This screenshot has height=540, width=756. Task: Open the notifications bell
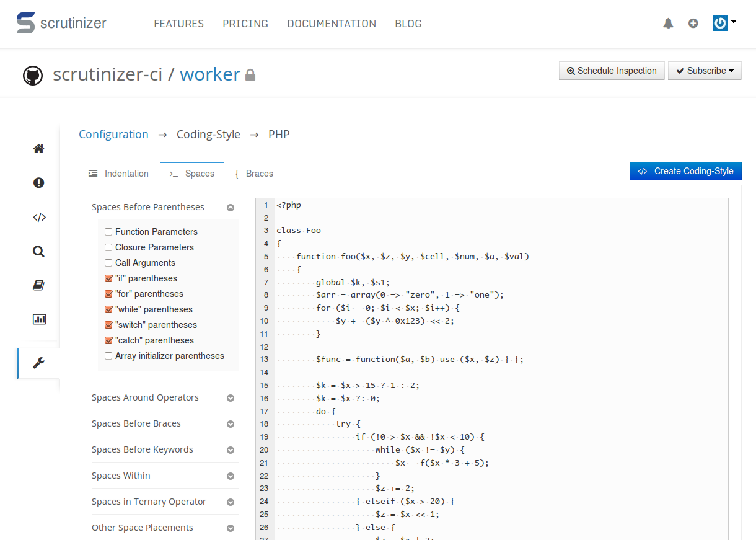(668, 24)
